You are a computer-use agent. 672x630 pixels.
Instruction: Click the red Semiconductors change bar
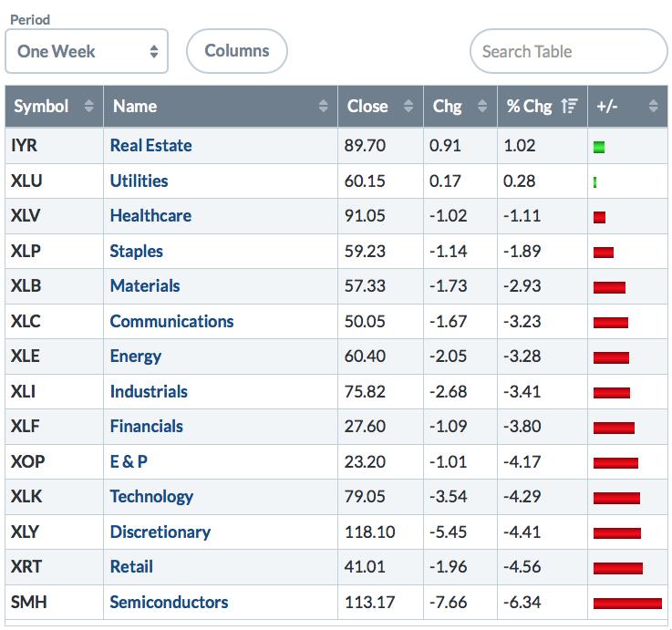point(627,603)
